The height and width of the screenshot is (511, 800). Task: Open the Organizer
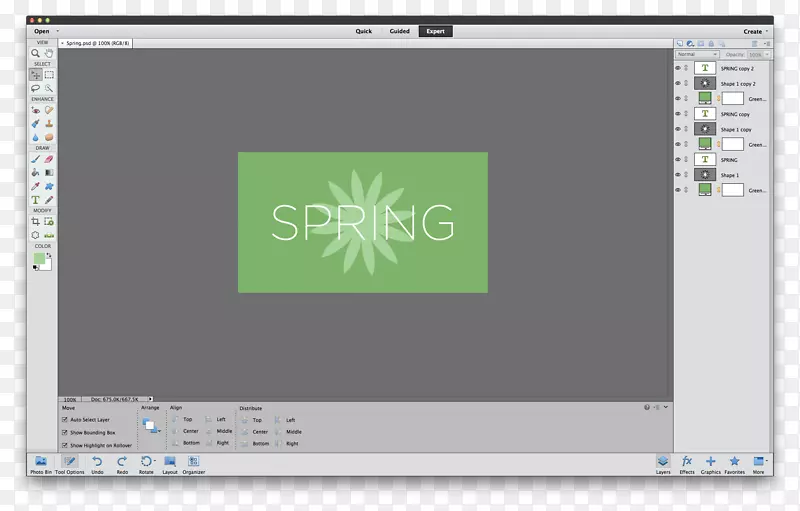click(x=194, y=465)
